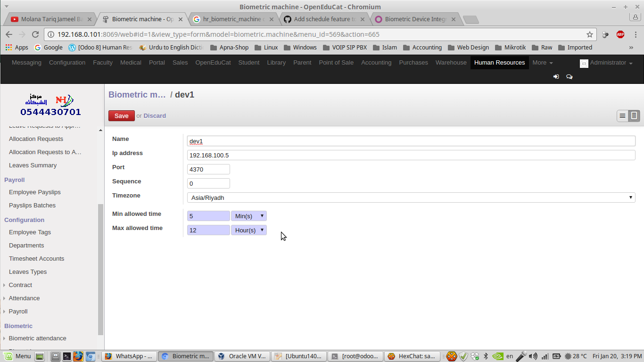Switch to the Add schedule feature GitHub tab
The image size is (644, 362).
click(324, 19)
